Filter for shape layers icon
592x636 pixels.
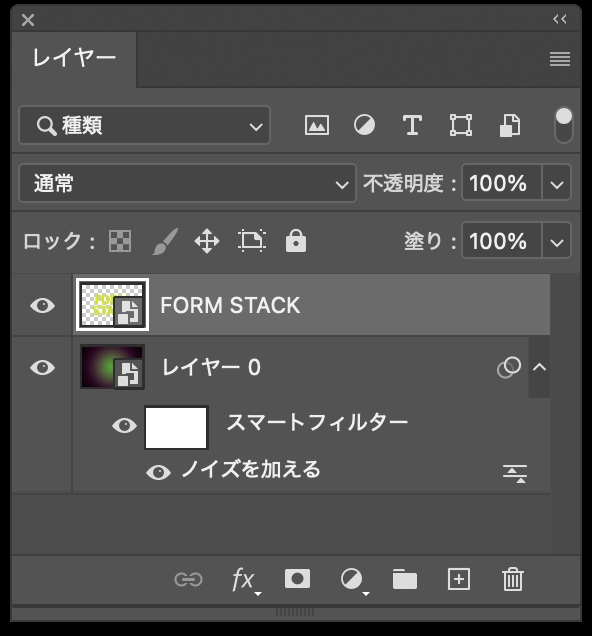coord(461,125)
